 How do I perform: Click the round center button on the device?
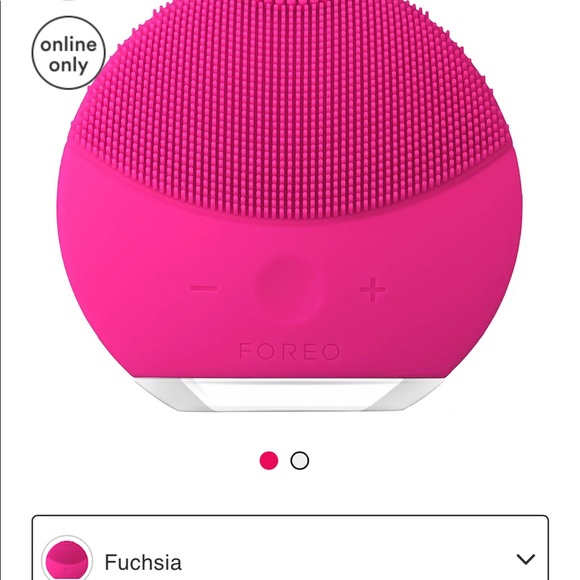[x=289, y=289]
